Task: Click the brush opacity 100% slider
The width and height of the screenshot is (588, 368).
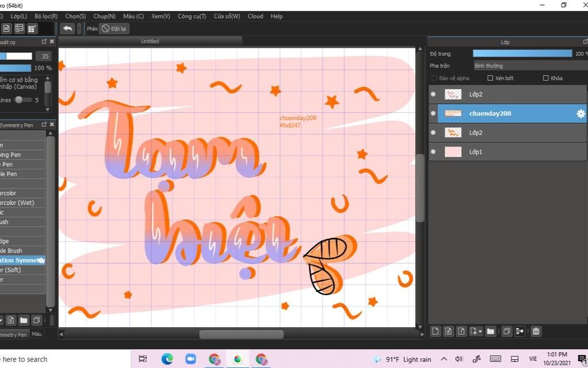Action: click(16, 68)
